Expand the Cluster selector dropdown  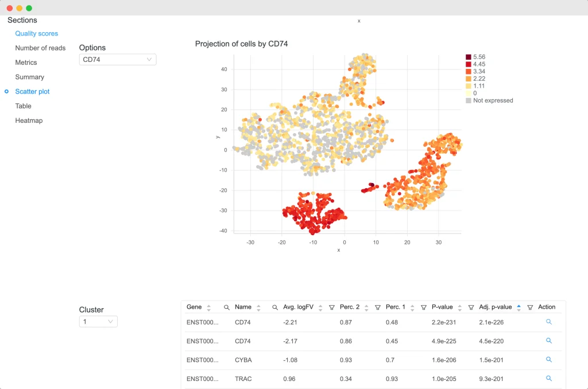[x=98, y=322]
